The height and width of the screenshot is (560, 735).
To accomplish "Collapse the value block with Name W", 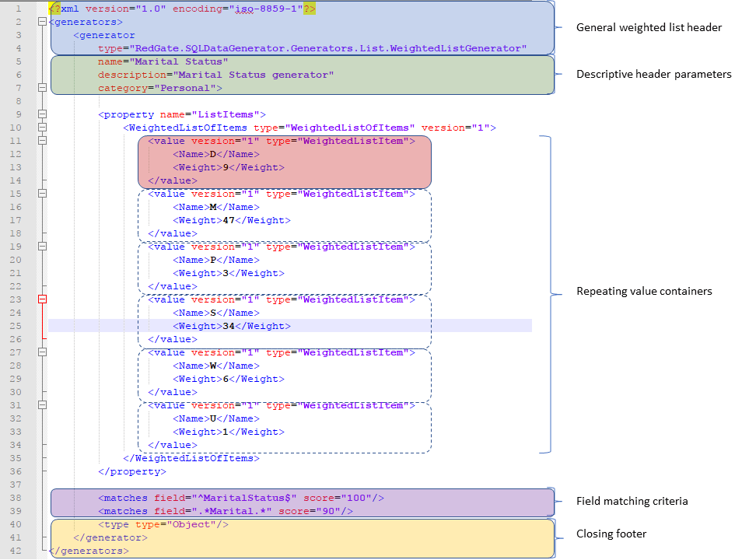I will [x=43, y=352].
